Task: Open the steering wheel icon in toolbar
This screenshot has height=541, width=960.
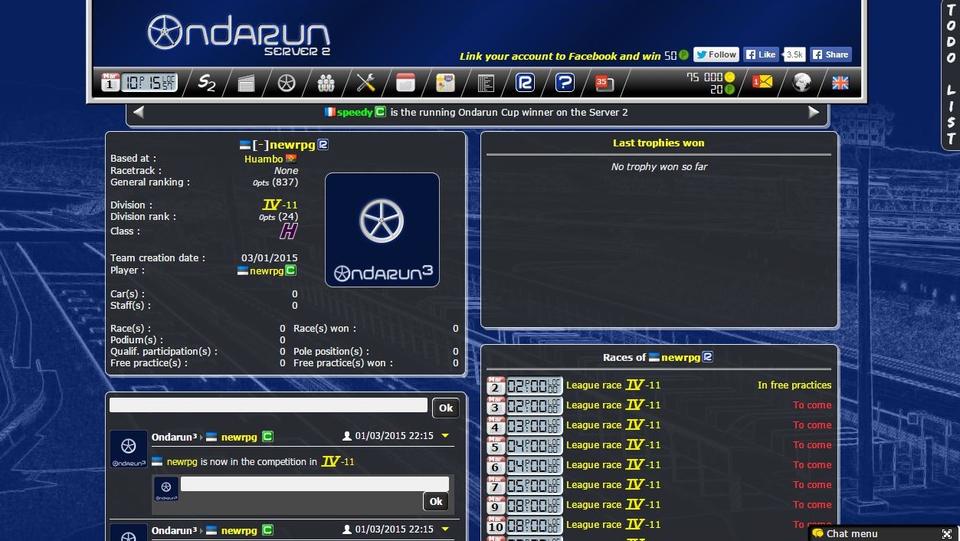Action: pos(286,83)
